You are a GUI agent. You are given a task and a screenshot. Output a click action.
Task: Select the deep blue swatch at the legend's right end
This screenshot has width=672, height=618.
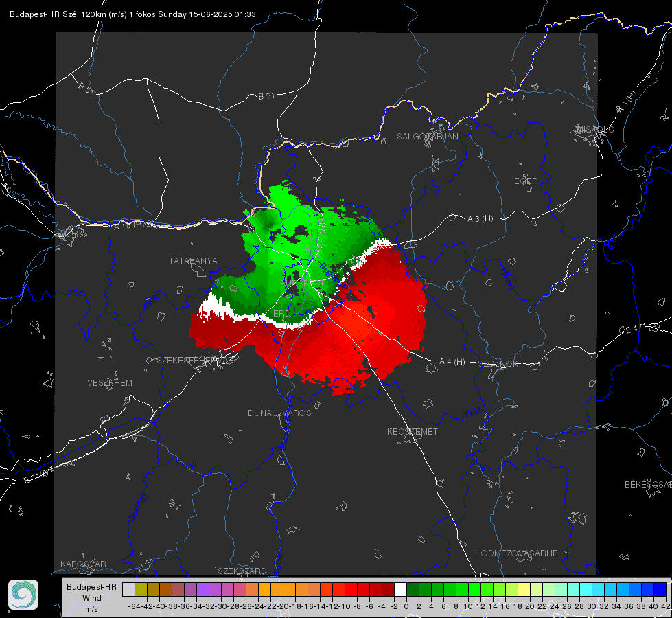pyautogui.click(x=660, y=589)
